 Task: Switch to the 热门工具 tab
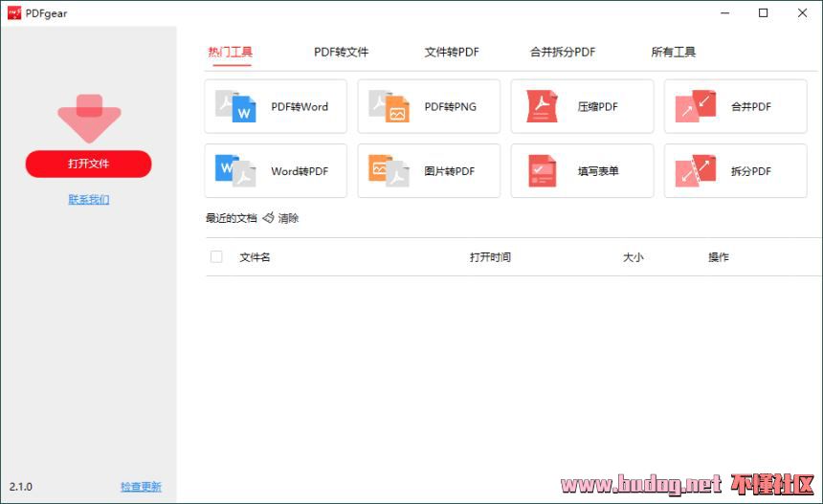pyautogui.click(x=230, y=52)
